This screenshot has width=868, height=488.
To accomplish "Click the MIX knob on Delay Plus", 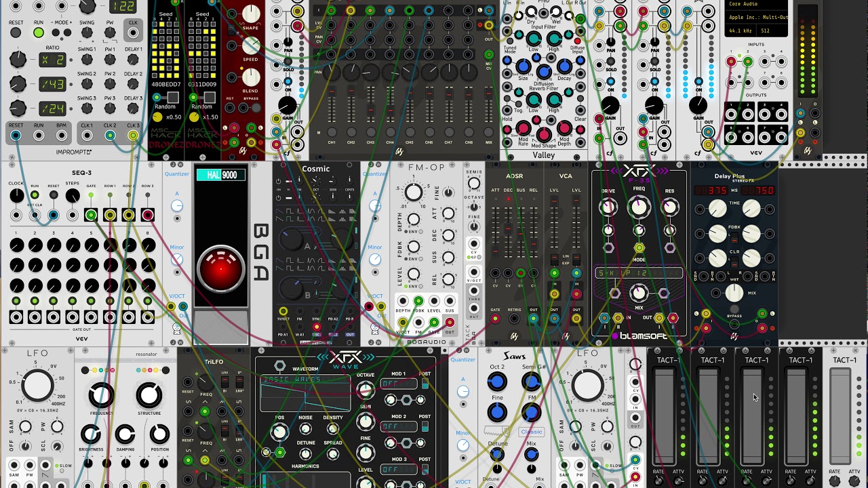I will pos(734,293).
